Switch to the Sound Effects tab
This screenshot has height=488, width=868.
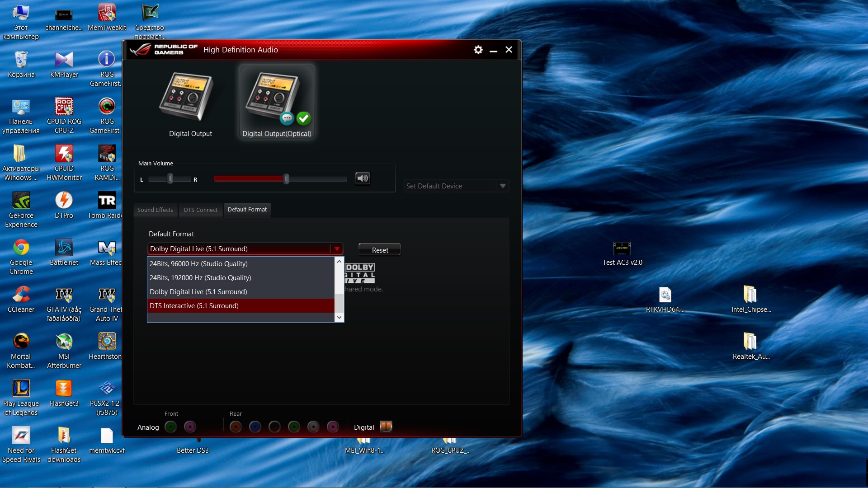(x=155, y=210)
